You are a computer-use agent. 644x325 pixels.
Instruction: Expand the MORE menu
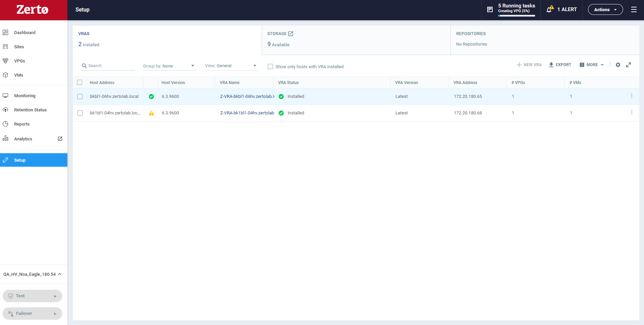[x=592, y=65]
